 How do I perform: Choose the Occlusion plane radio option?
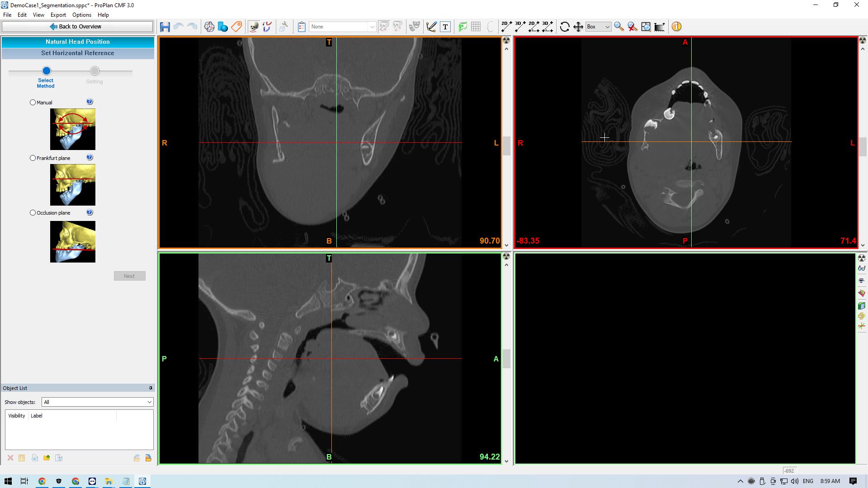point(33,213)
